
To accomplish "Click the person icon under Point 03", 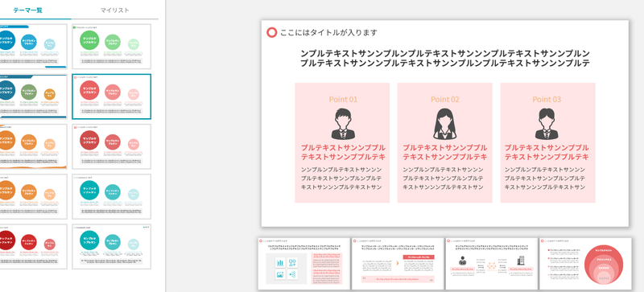I will click(x=547, y=124).
